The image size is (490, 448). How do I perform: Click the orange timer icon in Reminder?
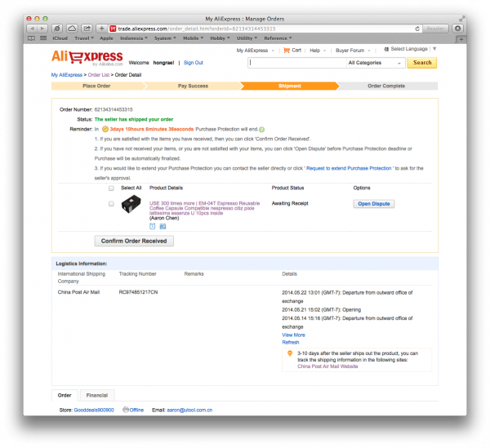tap(105, 129)
